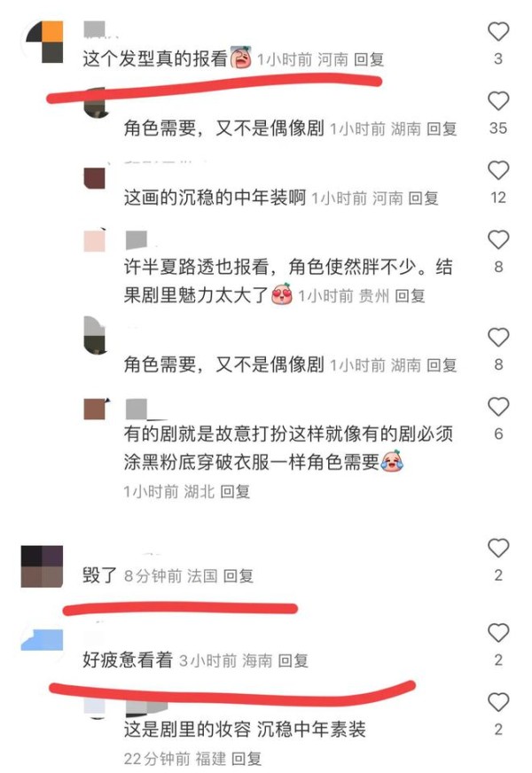Open avatar beside 有的剧就是故意打扮 comment
This screenshot has height=773, width=532.
pos(96,409)
